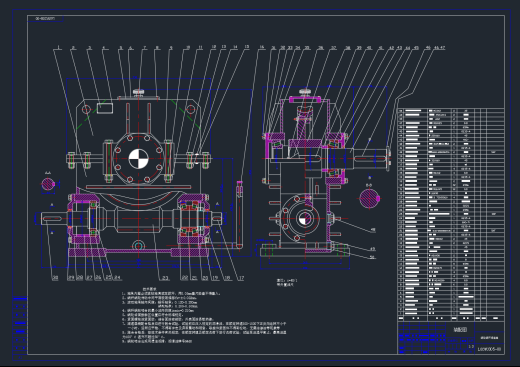Select balloon 28 below the front view
This screenshot has width=520, height=367.
pyautogui.click(x=80, y=277)
